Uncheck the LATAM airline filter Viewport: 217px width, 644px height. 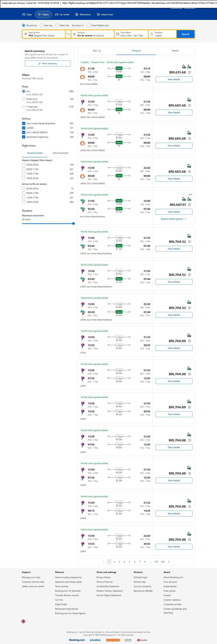tap(23, 128)
